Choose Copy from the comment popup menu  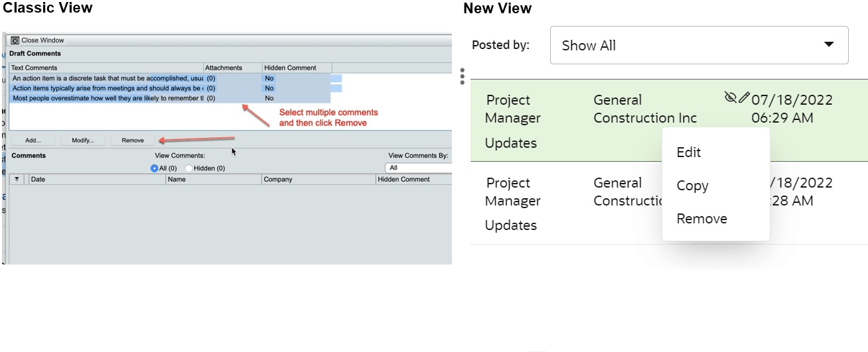tap(692, 186)
